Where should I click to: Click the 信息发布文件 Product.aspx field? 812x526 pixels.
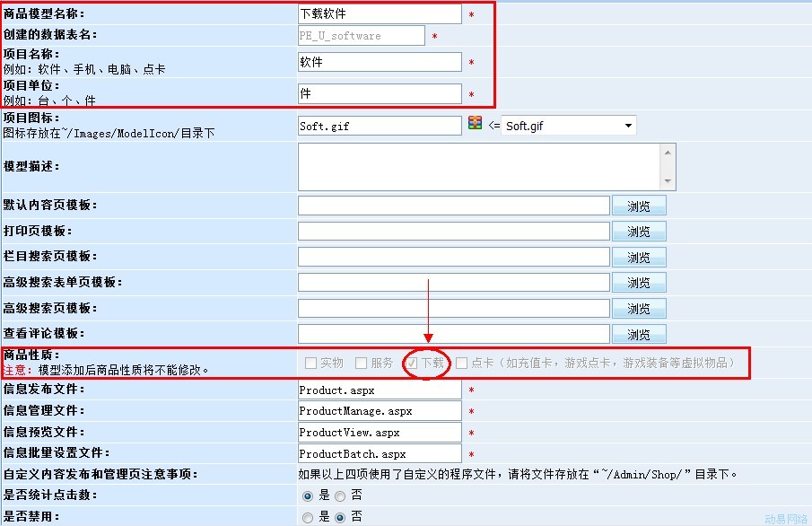pyautogui.click(x=380, y=390)
